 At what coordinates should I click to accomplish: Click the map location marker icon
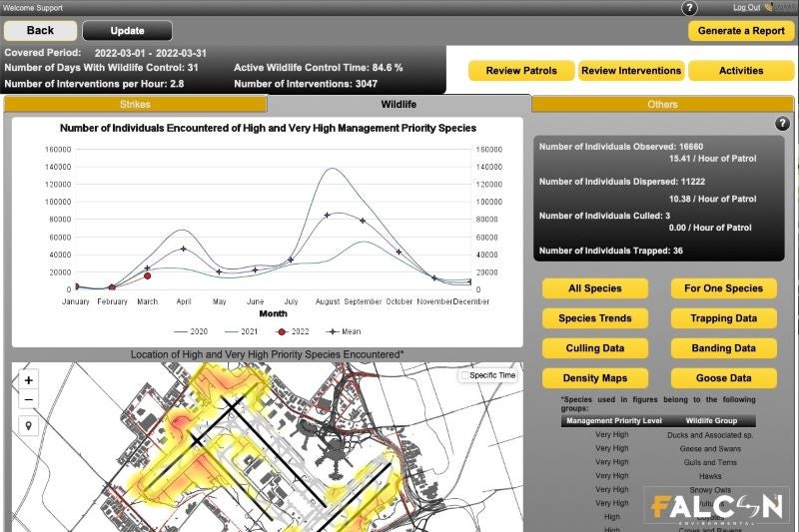pos(28,426)
